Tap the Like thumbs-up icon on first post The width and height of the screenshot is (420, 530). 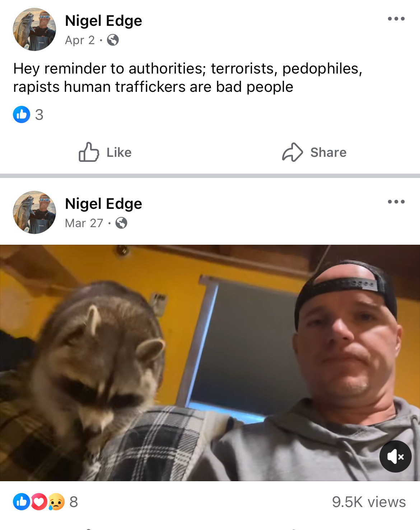89,152
